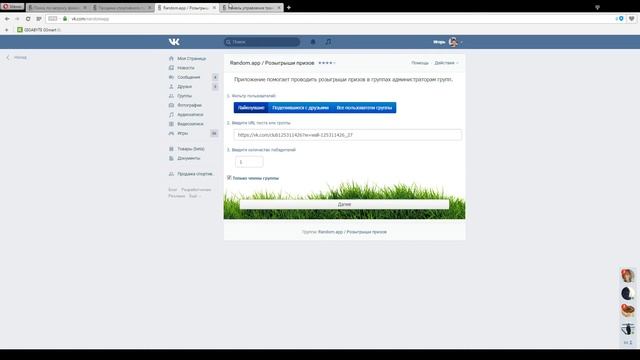Click the Друзья counter badge
This screenshot has height=360, width=640.
point(215,87)
